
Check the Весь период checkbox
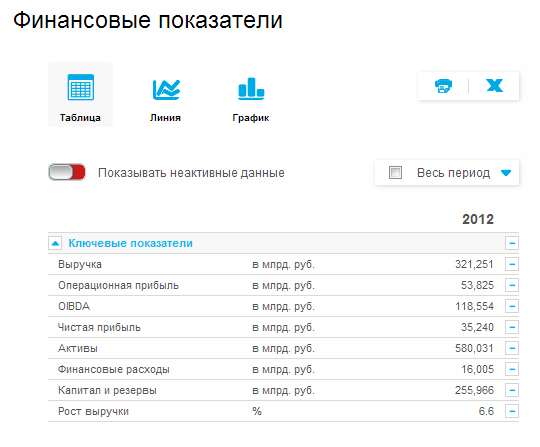point(395,172)
